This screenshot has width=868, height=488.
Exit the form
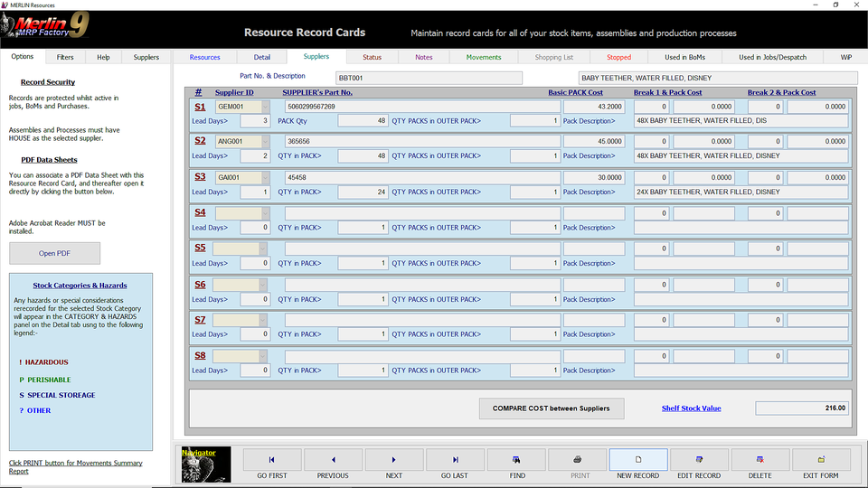[821, 465]
